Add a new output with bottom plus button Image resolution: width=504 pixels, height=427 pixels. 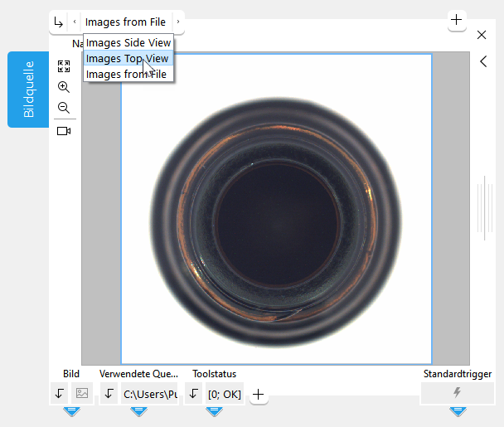pyautogui.click(x=259, y=395)
